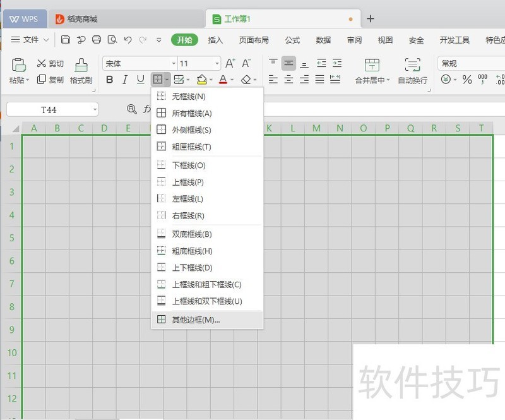Switch to the 插入 ribbon tab
Screen dimensions: 505x420
coord(215,40)
